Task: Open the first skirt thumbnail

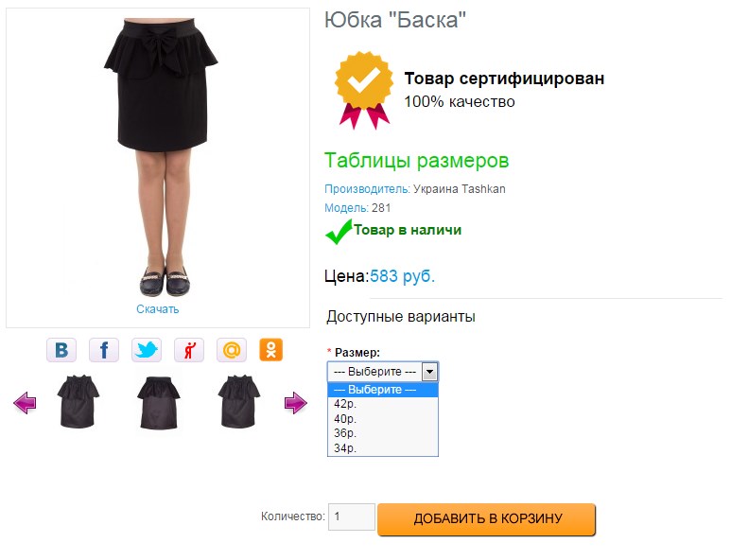Action: tap(76, 402)
